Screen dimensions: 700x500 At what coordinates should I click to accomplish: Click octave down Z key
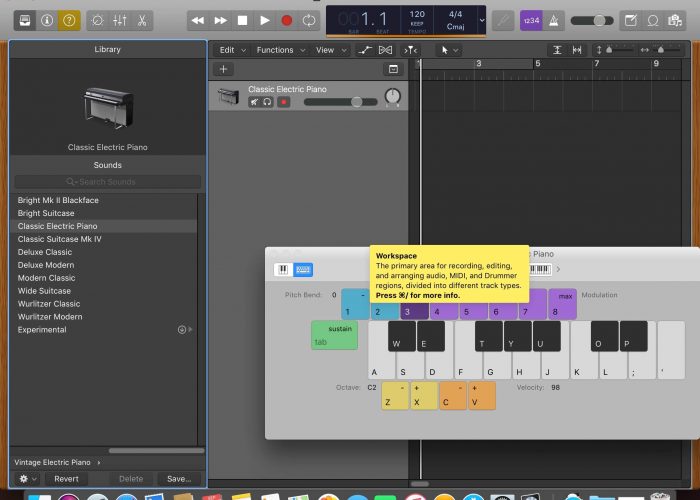tap(395, 396)
